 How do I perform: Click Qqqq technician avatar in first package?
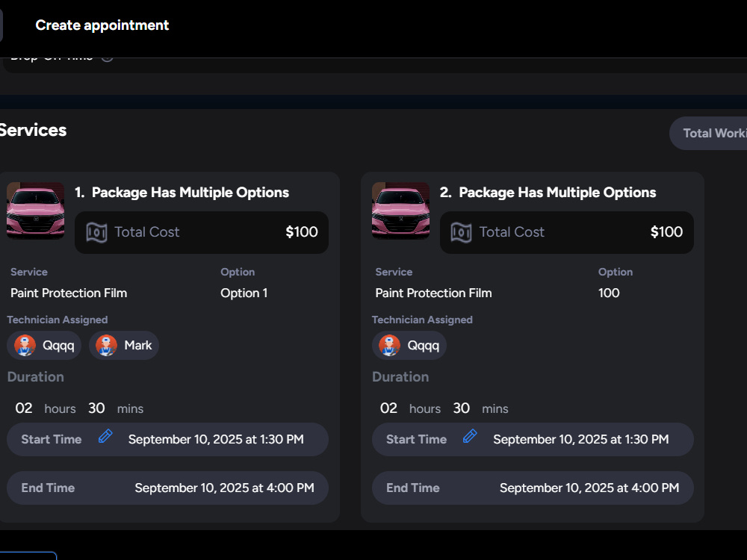(x=25, y=345)
